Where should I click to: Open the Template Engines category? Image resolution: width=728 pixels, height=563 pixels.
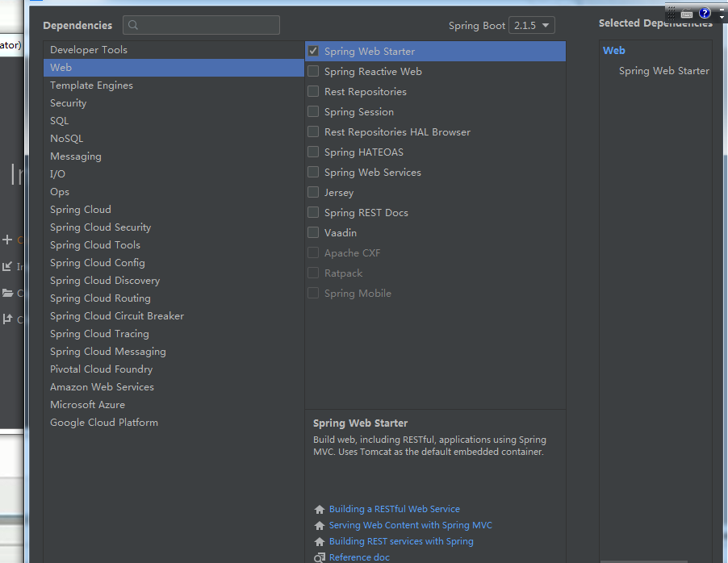(x=174, y=85)
